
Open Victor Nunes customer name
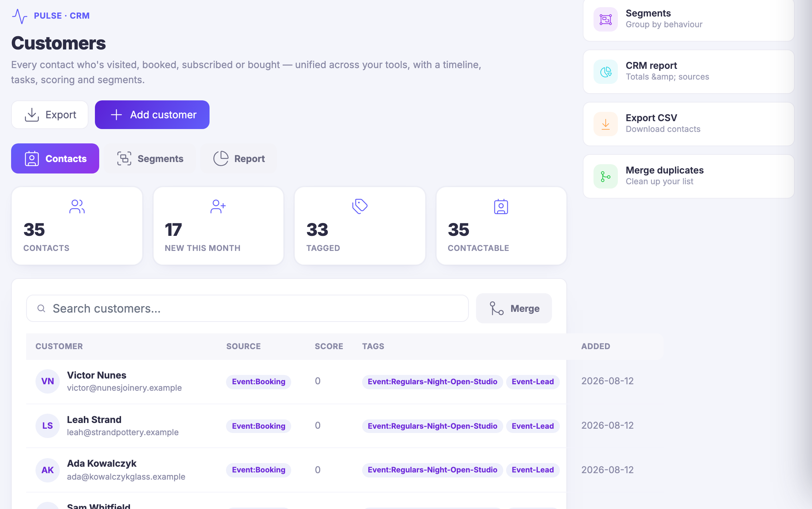pyautogui.click(x=97, y=375)
